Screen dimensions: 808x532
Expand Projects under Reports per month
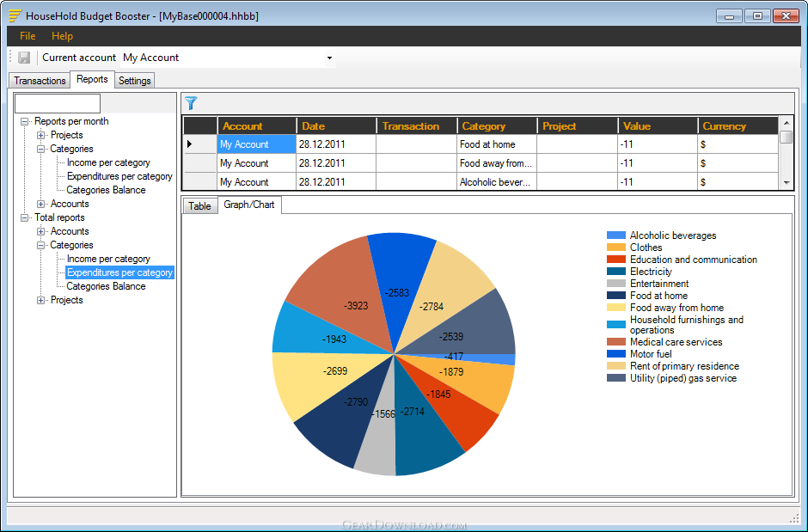40,136
